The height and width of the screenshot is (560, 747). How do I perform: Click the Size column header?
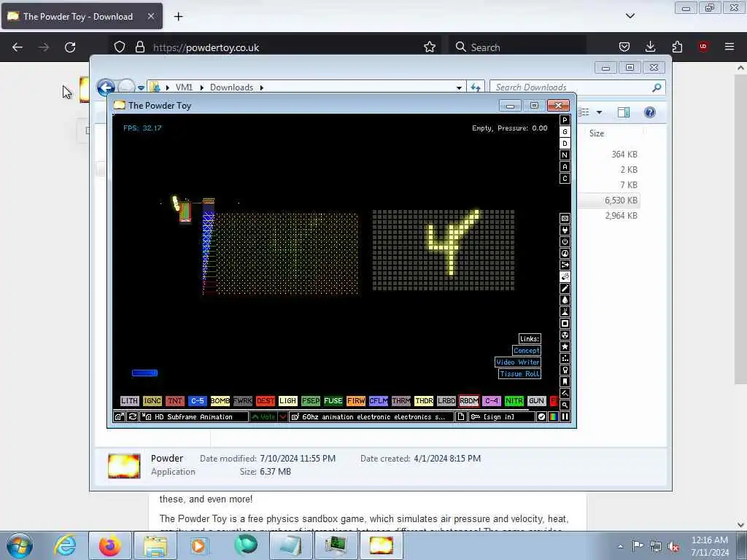coord(597,133)
